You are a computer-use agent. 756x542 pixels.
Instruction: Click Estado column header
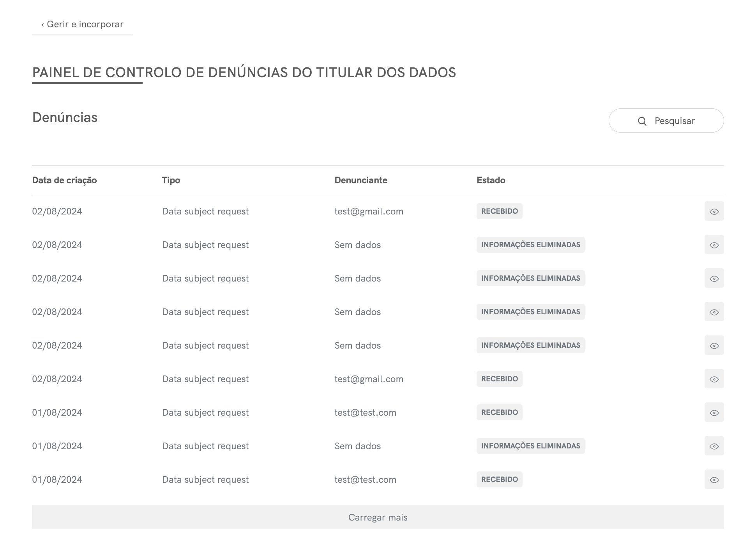pyautogui.click(x=491, y=180)
